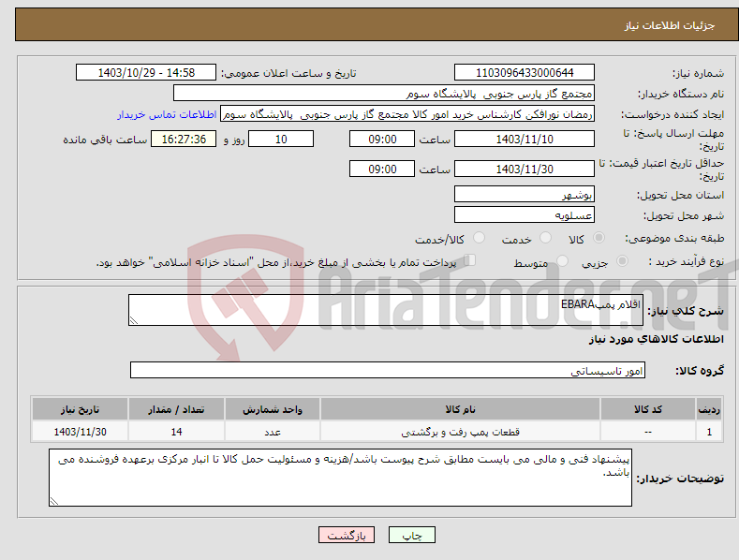Click the تعداد / مقدار column header

click(x=176, y=409)
